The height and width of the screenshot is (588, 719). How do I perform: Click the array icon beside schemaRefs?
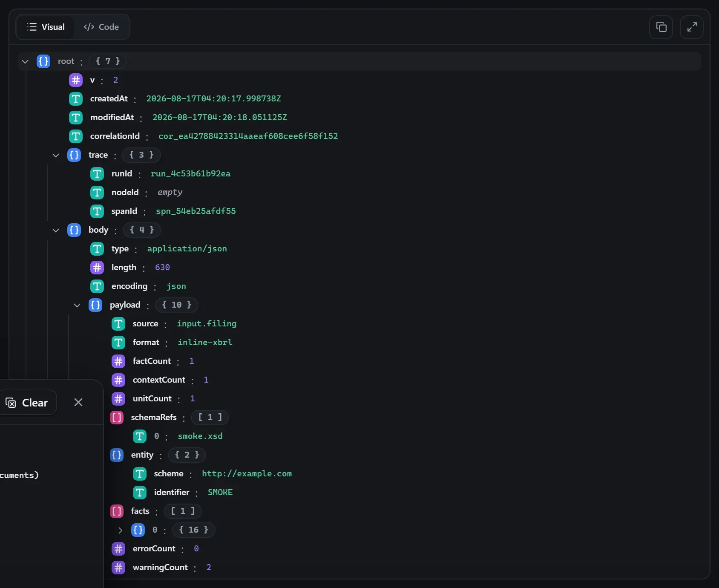117,418
